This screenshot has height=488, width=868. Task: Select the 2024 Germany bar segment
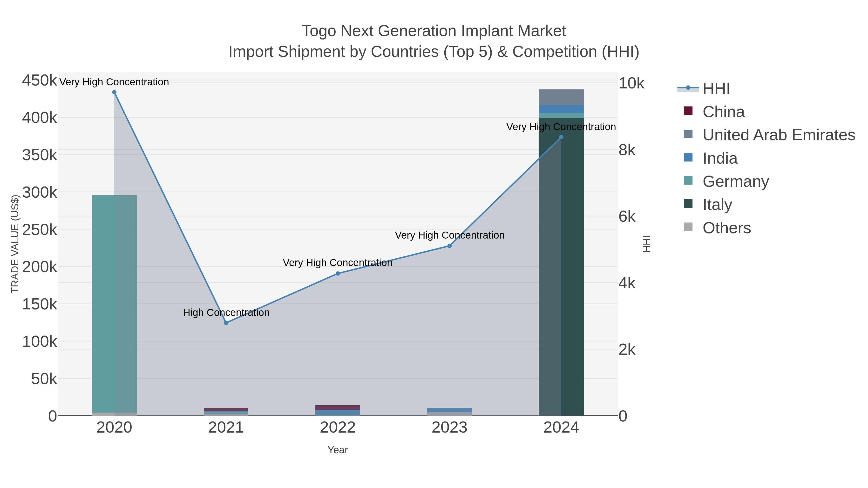click(x=561, y=115)
